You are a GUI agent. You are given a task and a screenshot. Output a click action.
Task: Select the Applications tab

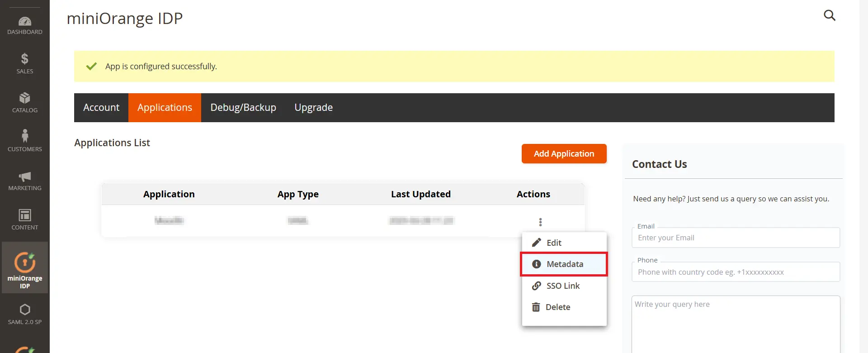coord(165,108)
